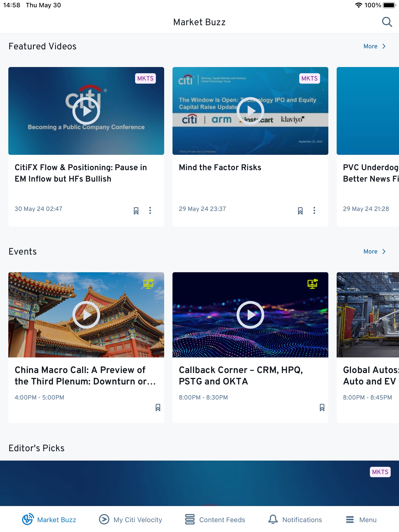Play the China Macro Call event

point(86,315)
